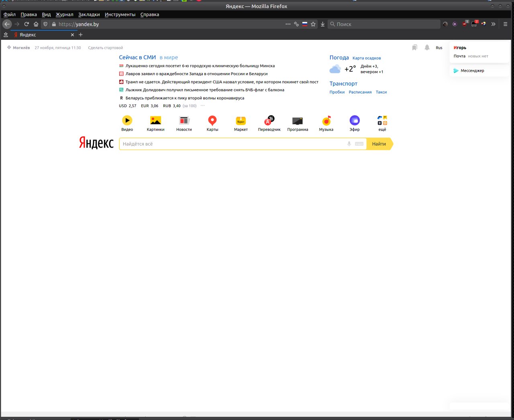Click the chain link icon in address bar

296,24
